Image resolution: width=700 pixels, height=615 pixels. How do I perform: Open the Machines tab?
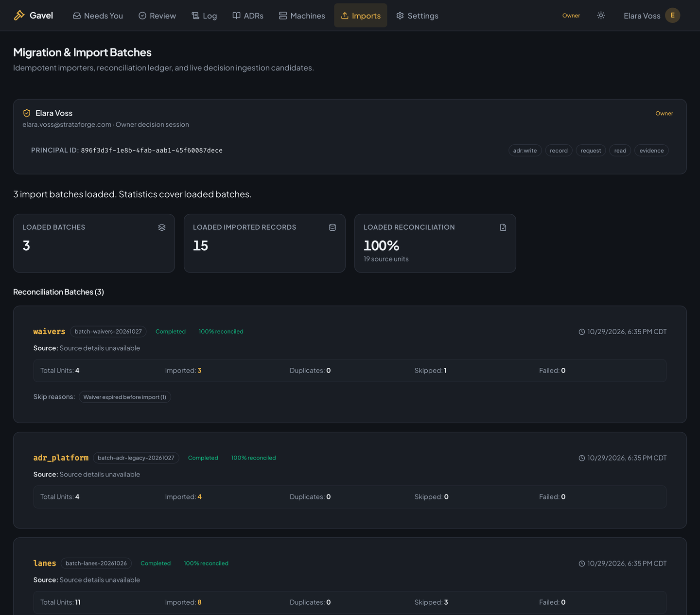tap(302, 16)
